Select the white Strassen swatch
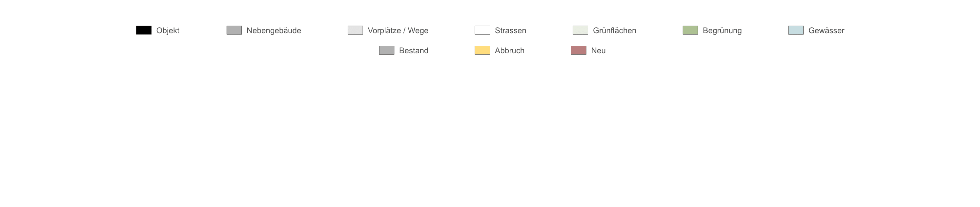Screen dimensions: 980x207 (482, 30)
